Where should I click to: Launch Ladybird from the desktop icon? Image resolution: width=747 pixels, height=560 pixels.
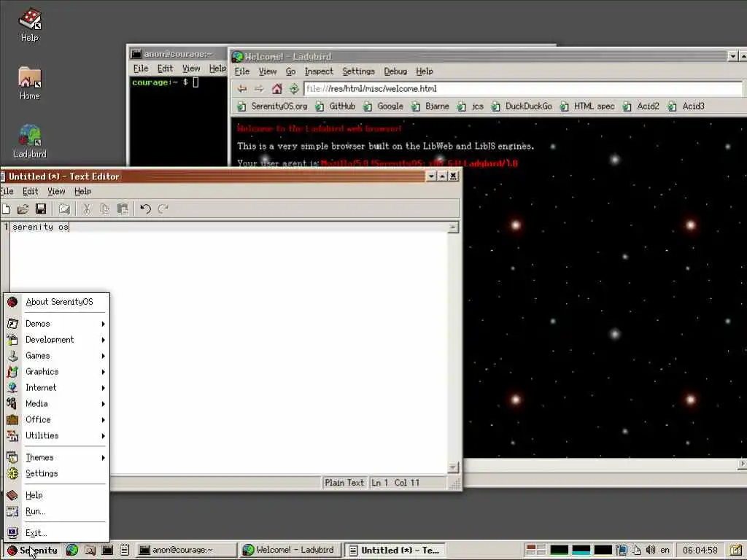[x=29, y=141]
